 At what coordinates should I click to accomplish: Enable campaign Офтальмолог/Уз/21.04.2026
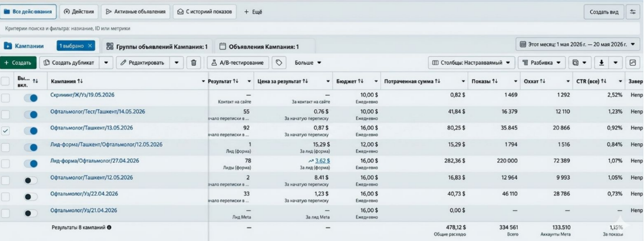coord(31,213)
